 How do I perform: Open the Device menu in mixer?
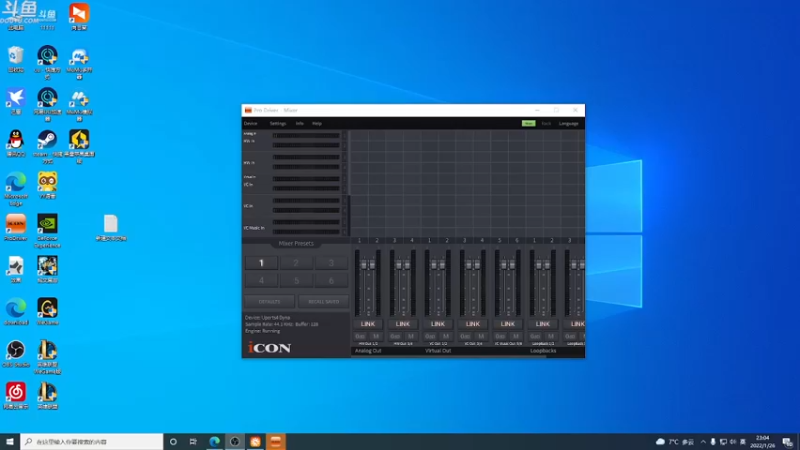[x=251, y=123]
